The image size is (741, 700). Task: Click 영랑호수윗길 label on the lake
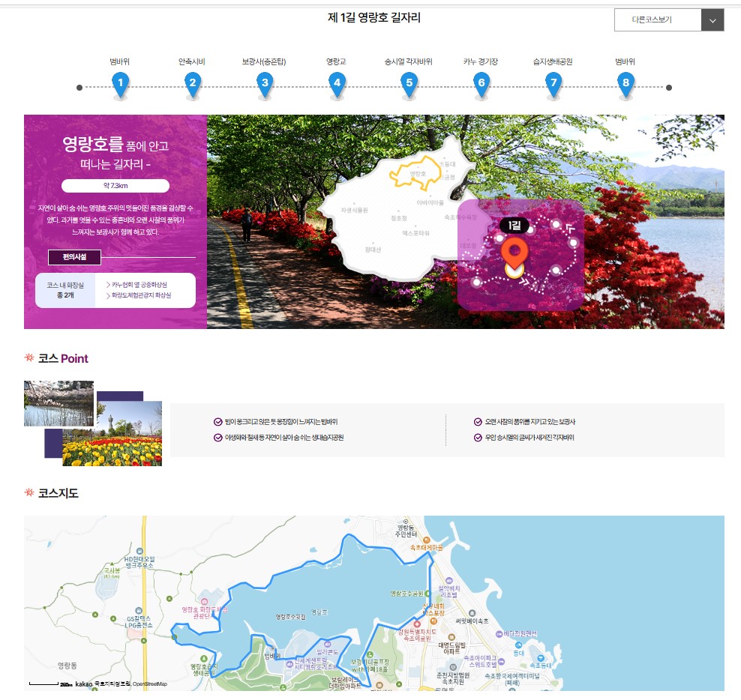[291, 617]
